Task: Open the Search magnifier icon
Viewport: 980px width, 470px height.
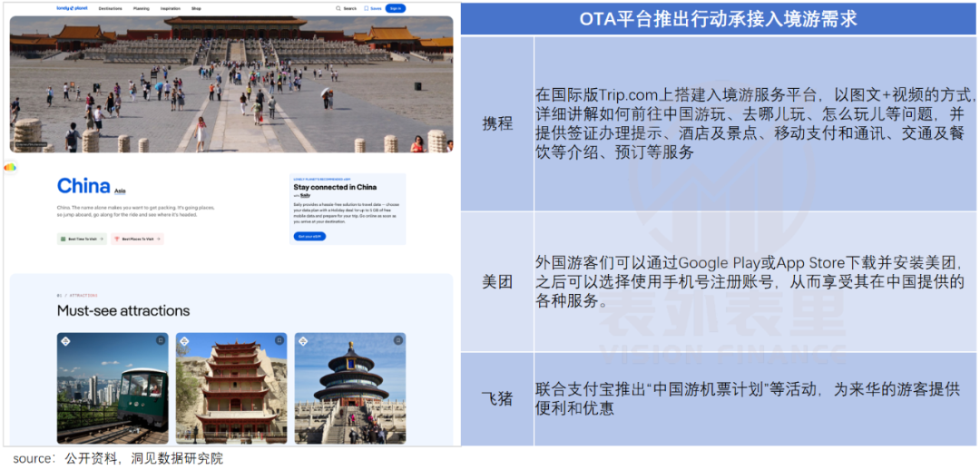Action: click(x=338, y=8)
